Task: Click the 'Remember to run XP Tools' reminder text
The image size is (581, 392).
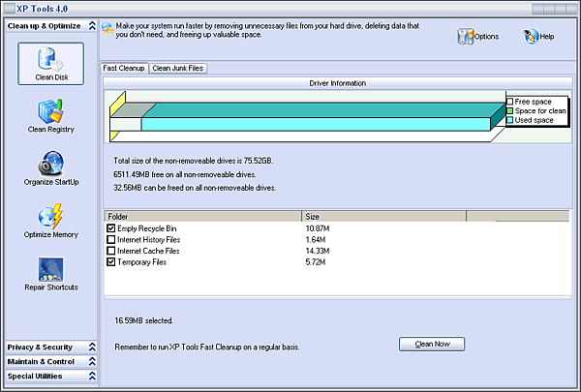Action: [207, 347]
